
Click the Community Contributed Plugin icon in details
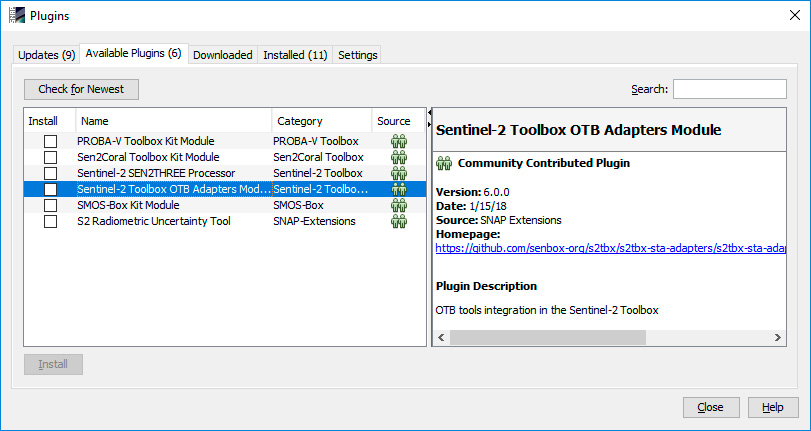point(444,164)
